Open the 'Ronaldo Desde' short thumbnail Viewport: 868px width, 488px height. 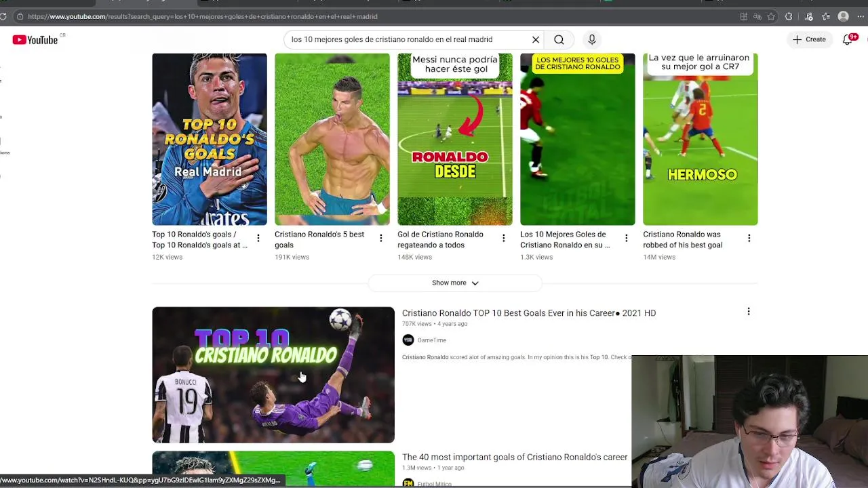click(455, 139)
